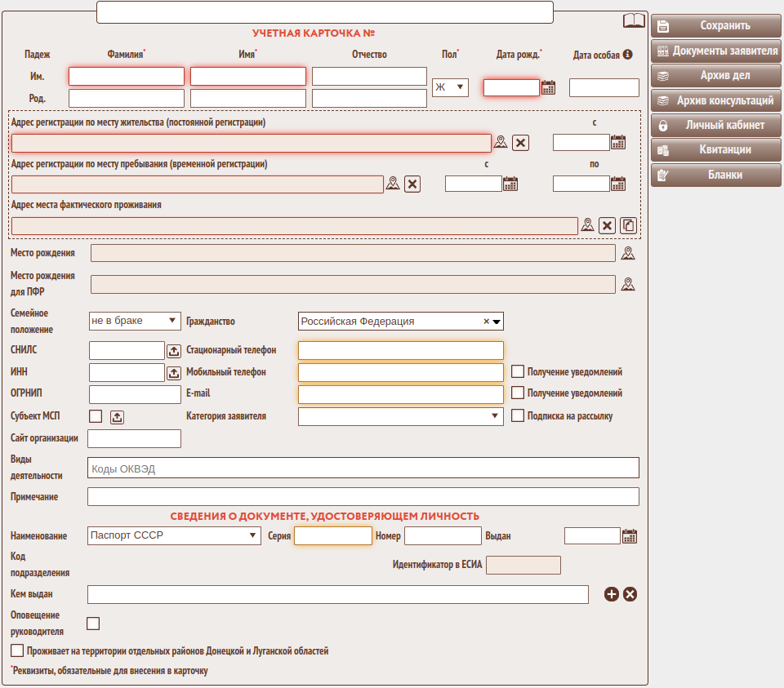The width and height of the screenshot is (784, 688).
Task: Remove identity document with cross icon
Action: [630, 594]
